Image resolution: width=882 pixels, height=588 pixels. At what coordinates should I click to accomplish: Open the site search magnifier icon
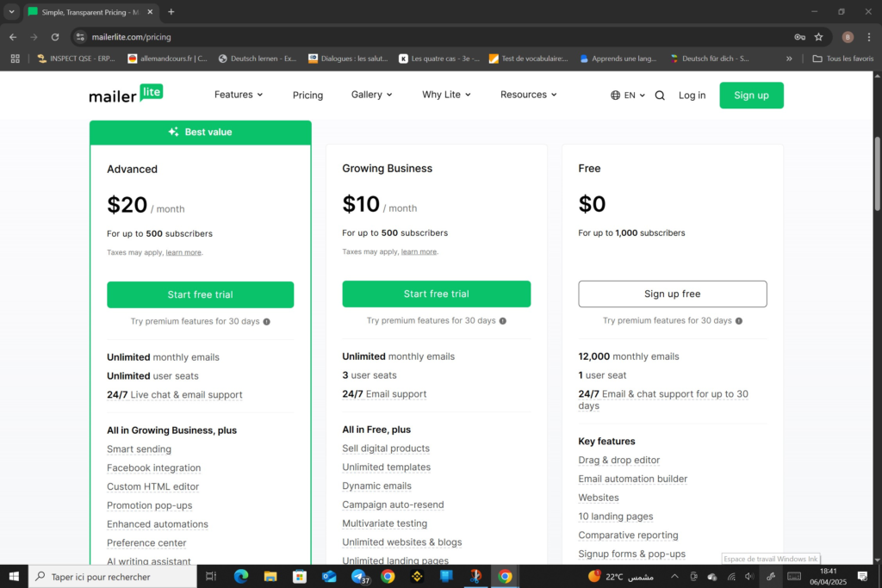coord(660,96)
